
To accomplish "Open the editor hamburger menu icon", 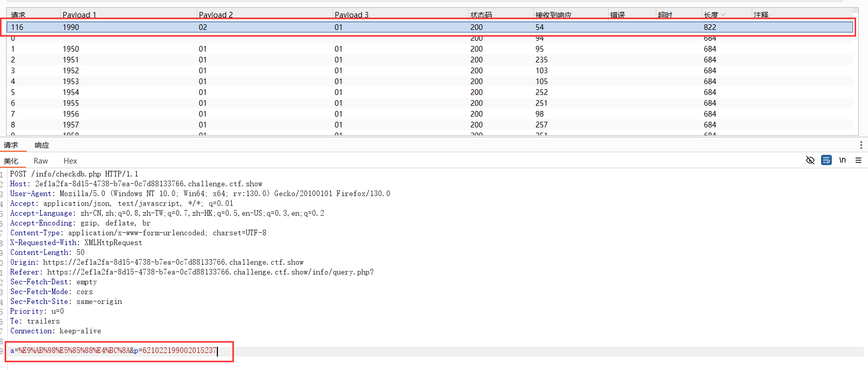I will (x=858, y=160).
